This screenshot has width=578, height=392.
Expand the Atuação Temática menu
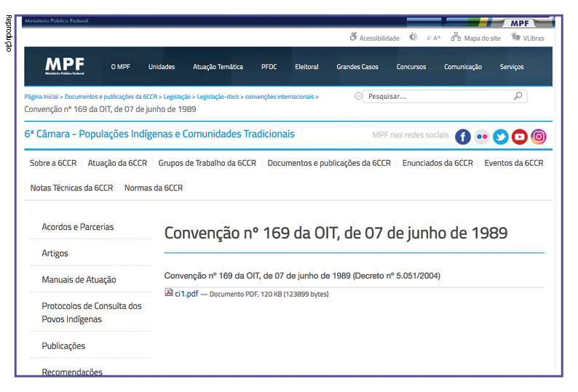pyautogui.click(x=218, y=67)
